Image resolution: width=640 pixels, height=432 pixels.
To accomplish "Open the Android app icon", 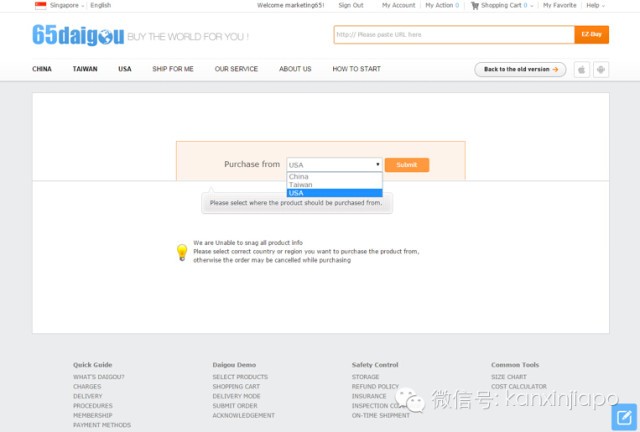I will point(600,69).
